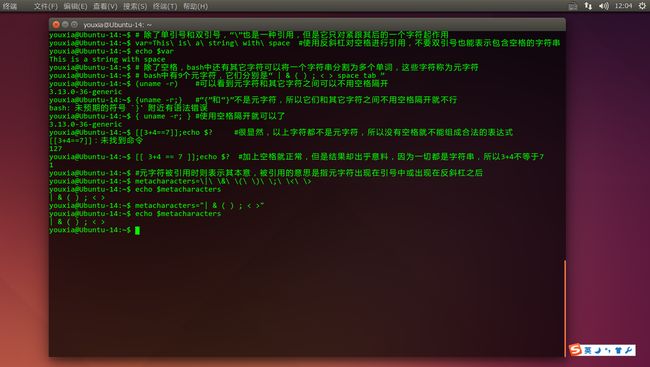Open 帮助(H) menu
This screenshot has width=650, height=367.
coord(195,6)
